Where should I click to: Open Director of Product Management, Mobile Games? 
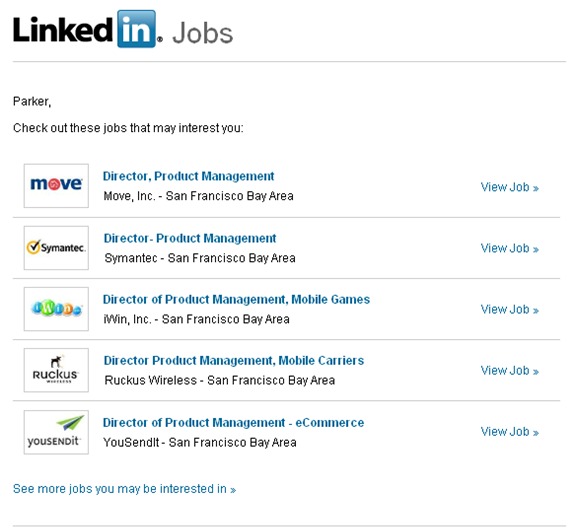236,299
